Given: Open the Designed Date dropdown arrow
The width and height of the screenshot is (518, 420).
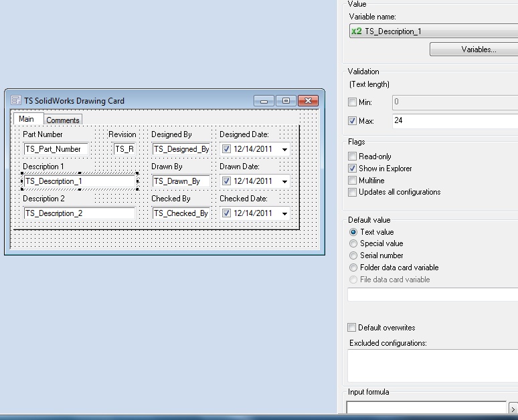Looking at the screenshot, I should [284, 150].
